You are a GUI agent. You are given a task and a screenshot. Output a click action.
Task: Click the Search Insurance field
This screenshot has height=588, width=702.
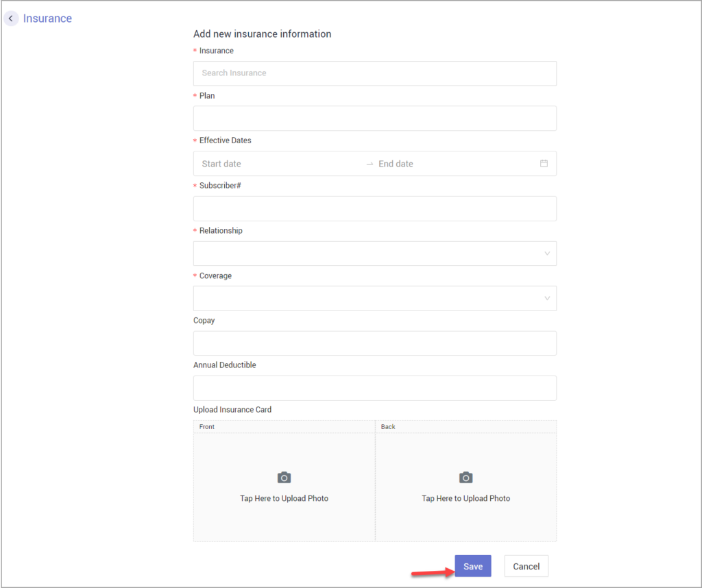[x=374, y=73]
